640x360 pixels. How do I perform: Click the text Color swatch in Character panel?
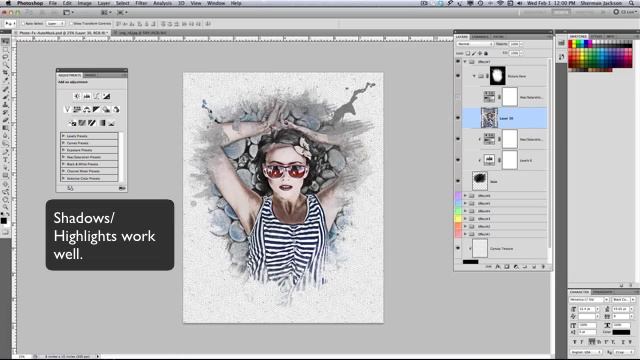[x=621, y=332]
